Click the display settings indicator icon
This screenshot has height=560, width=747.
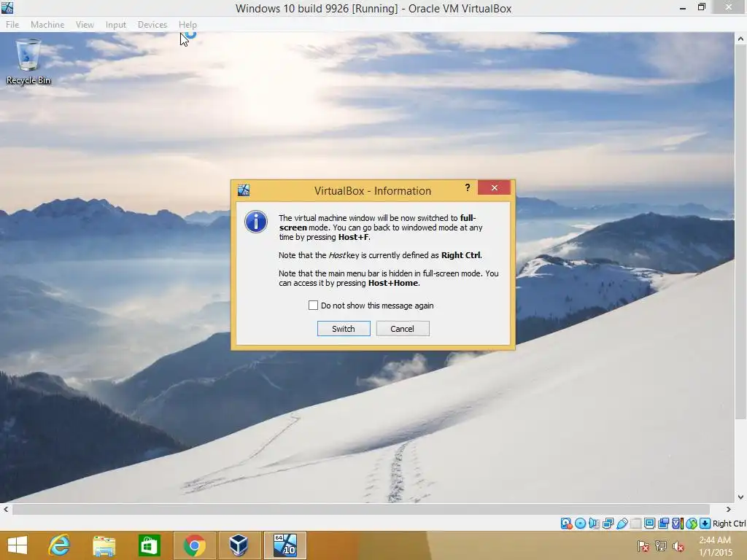tap(649, 524)
